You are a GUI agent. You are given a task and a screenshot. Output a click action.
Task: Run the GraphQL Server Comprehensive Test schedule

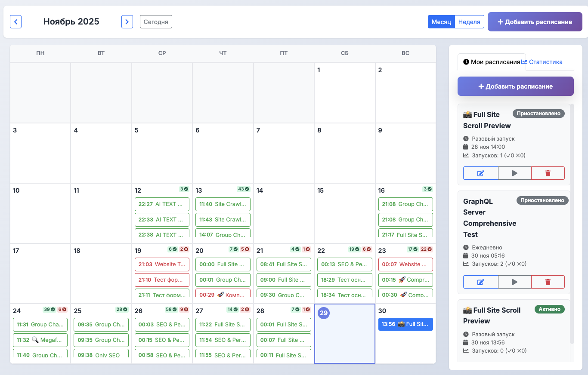514,282
